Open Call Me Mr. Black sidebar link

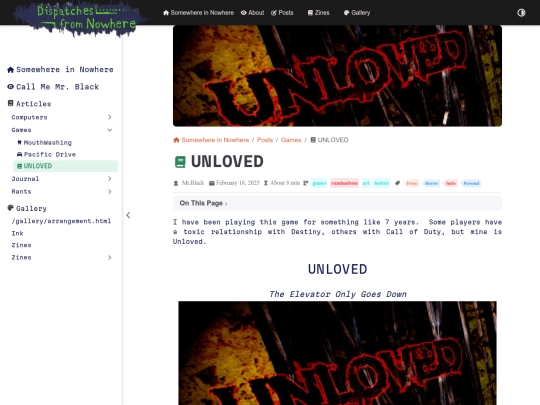tap(58, 87)
